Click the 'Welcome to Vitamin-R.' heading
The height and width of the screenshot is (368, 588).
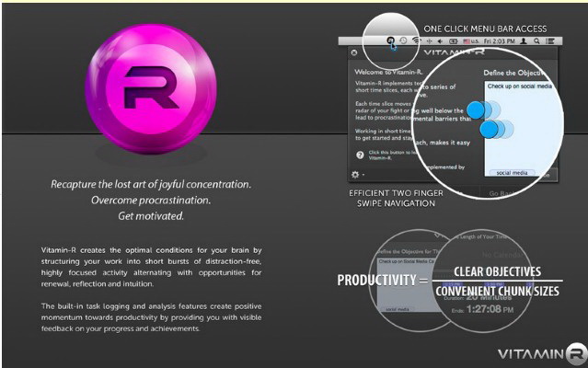tap(388, 72)
